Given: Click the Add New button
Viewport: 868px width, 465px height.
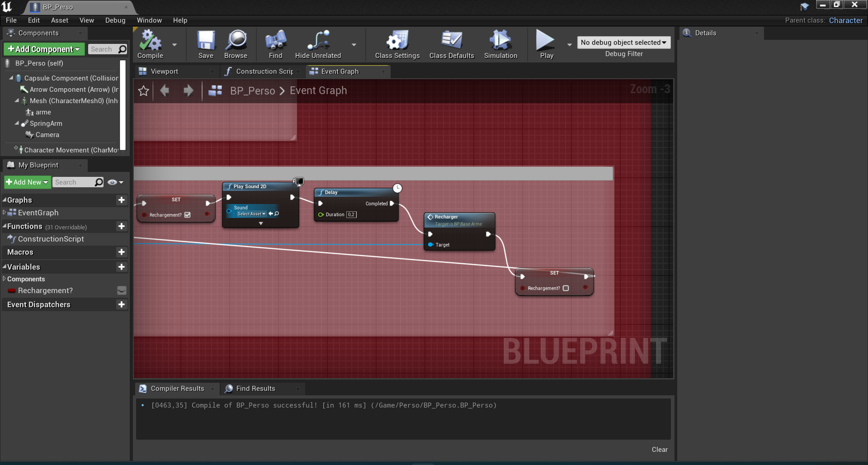Looking at the screenshot, I should 27,182.
